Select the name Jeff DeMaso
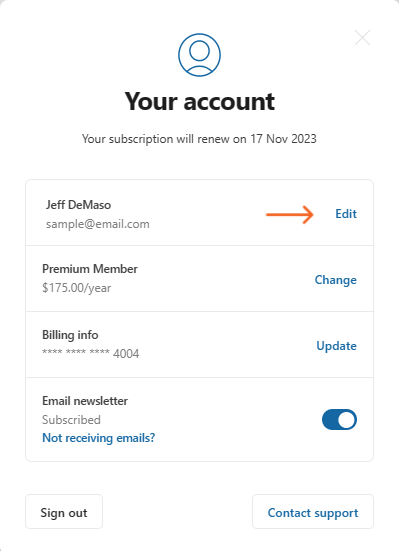This screenshot has width=399, height=551. click(78, 205)
